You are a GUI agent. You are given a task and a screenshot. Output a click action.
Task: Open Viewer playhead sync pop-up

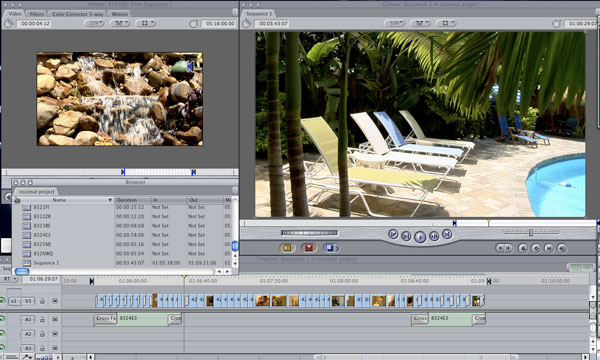(x=120, y=23)
